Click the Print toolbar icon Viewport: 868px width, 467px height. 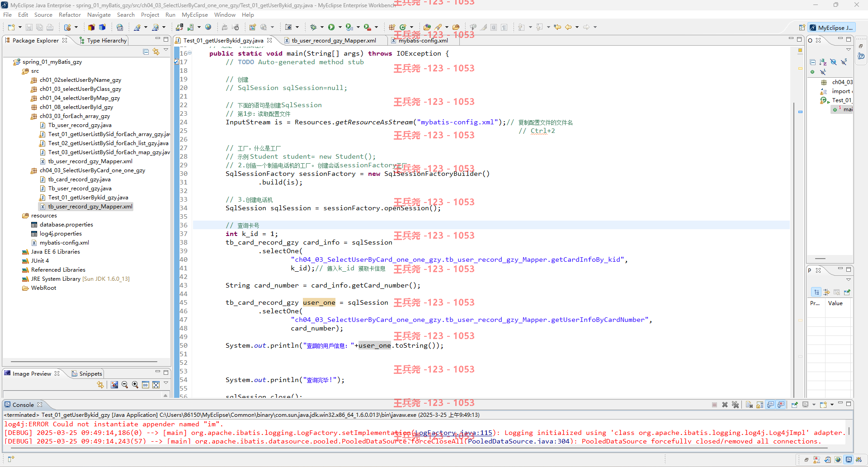click(50, 27)
